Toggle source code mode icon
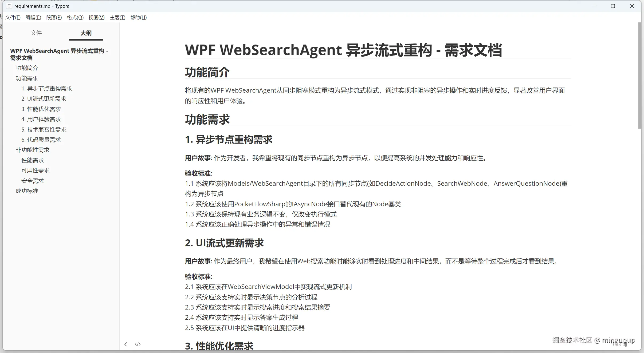 (x=138, y=344)
